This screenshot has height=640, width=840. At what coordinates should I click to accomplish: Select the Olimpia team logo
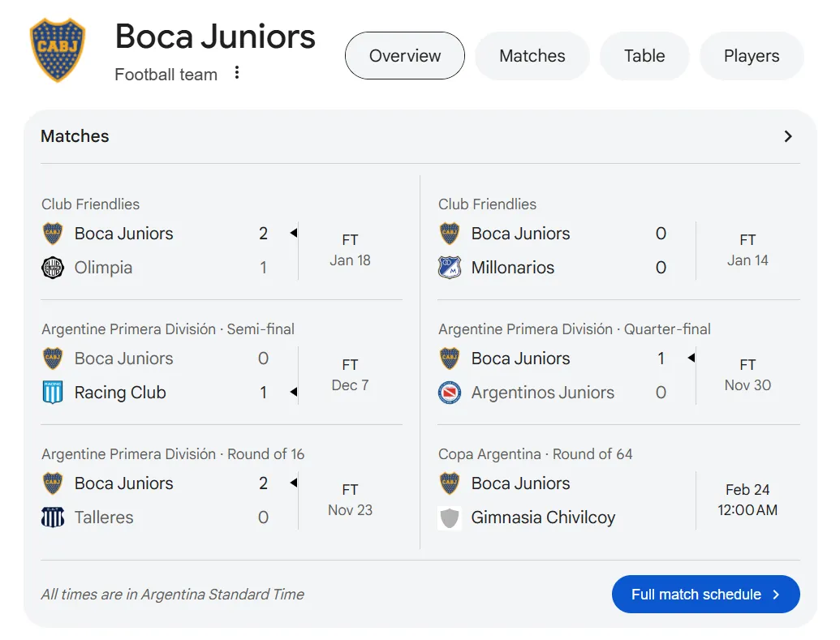52,268
